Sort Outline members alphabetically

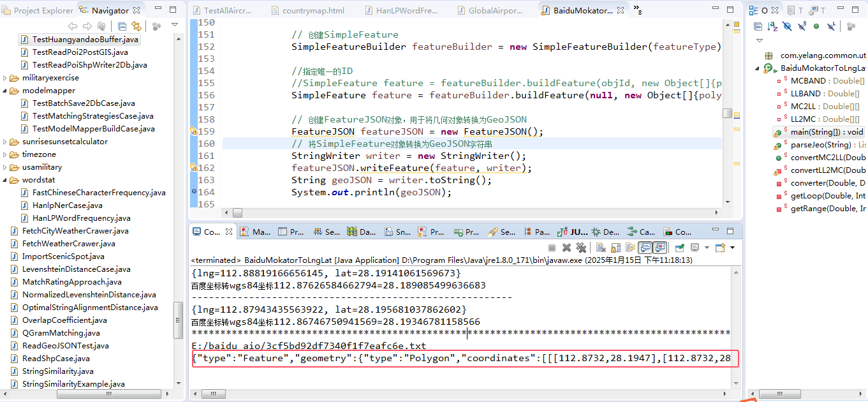[772, 26]
